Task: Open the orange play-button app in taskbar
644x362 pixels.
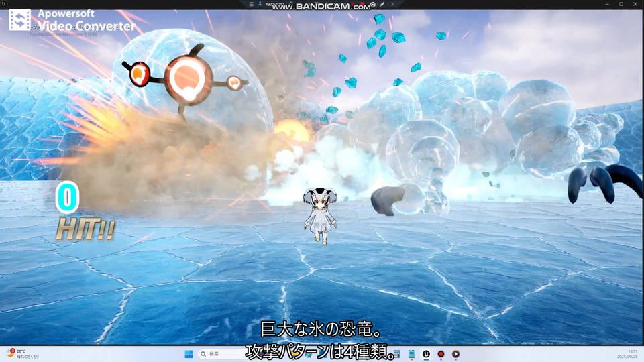Action: click(456, 354)
